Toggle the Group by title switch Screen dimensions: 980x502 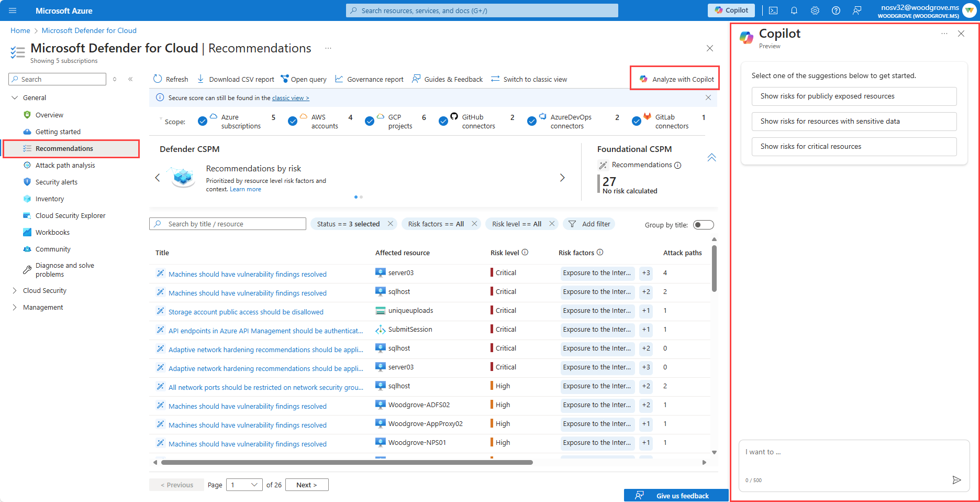point(703,225)
